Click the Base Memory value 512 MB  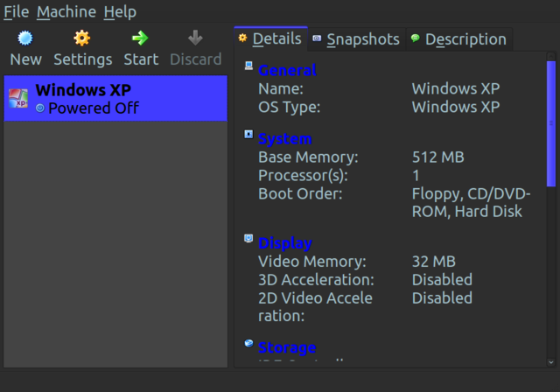pyautogui.click(x=437, y=157)
